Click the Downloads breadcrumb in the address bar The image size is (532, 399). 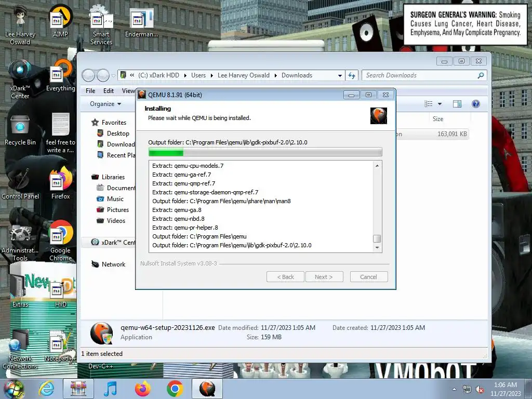(297, 75)
